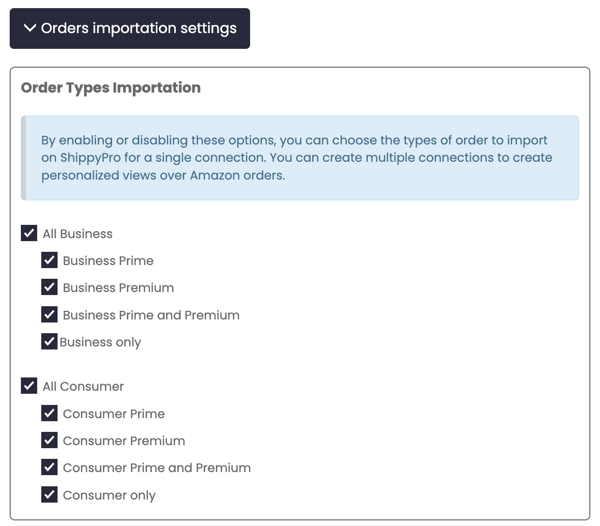The height and width of the screenshot is (526, 600).
Task: Click the Order Types Importation heading
Action: coord(111,88)
